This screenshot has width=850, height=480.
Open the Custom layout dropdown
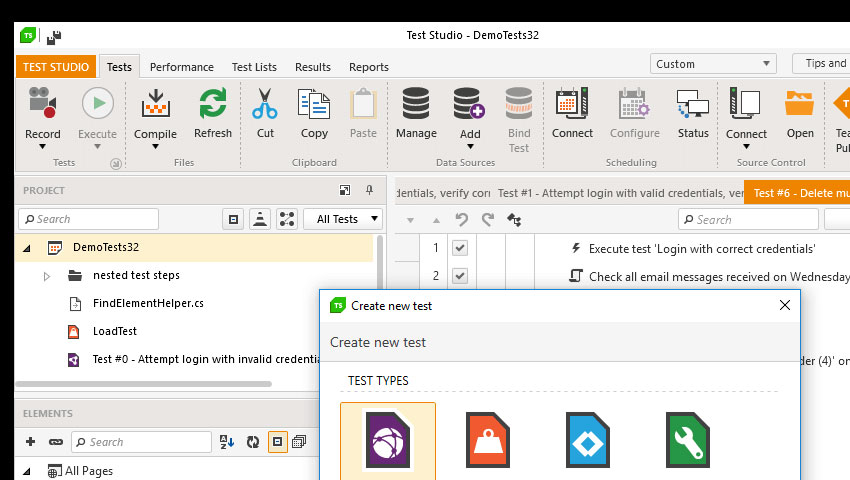712,64
